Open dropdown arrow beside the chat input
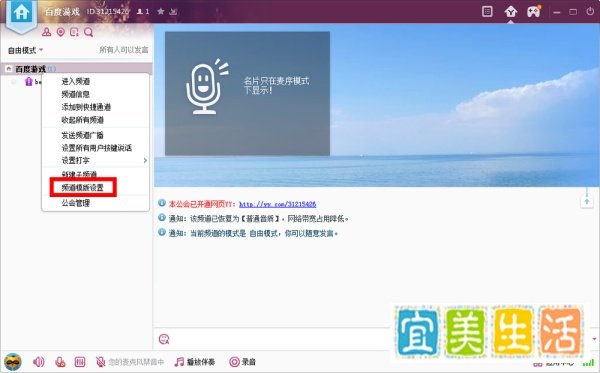This screenshot has width=600, height=373. tap(594, 339)
